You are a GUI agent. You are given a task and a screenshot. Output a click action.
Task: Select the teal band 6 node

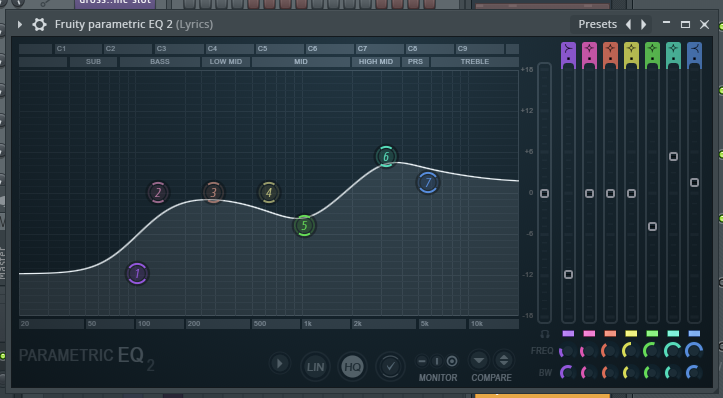386,157
